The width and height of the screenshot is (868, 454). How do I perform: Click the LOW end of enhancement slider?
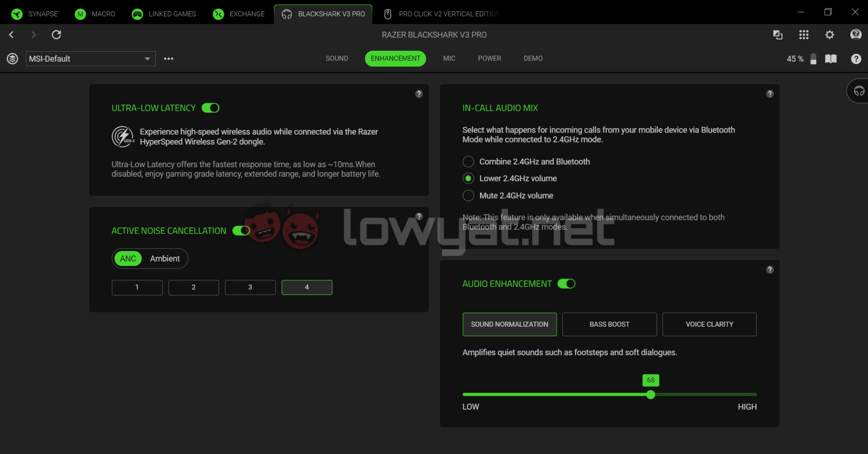click(471, 407)
